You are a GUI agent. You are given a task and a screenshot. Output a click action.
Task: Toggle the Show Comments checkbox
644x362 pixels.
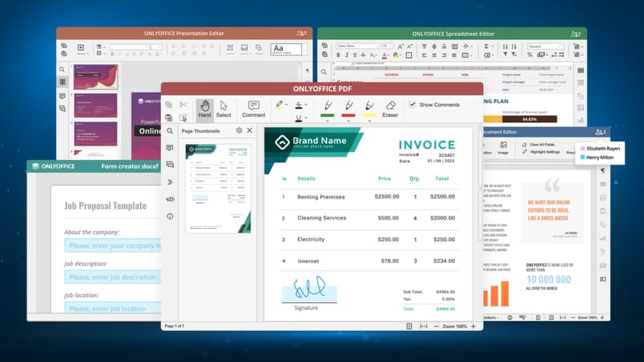(412, 105)
